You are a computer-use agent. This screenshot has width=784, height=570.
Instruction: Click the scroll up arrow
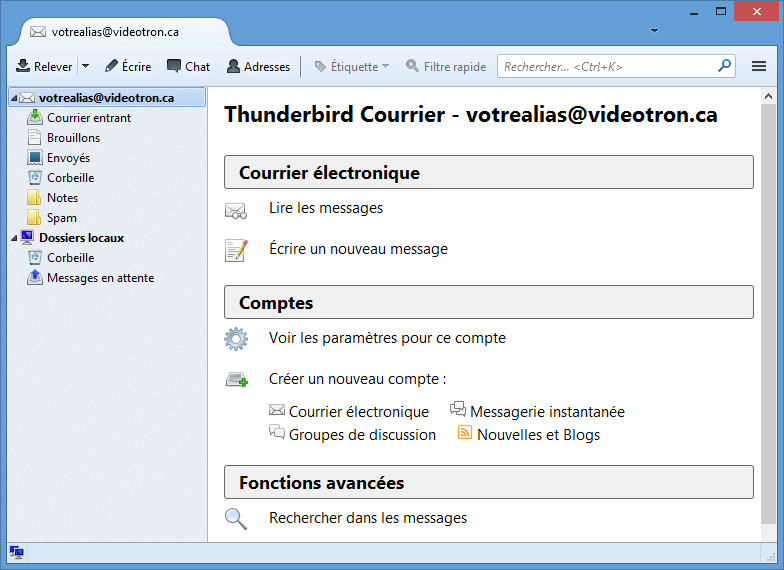(768, 96)
